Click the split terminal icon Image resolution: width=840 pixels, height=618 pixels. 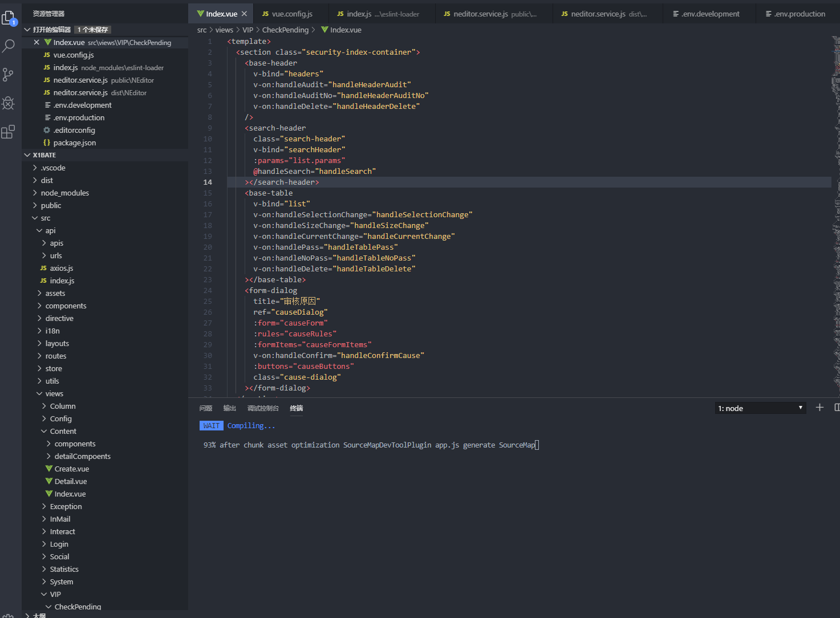tap(837, 408)
